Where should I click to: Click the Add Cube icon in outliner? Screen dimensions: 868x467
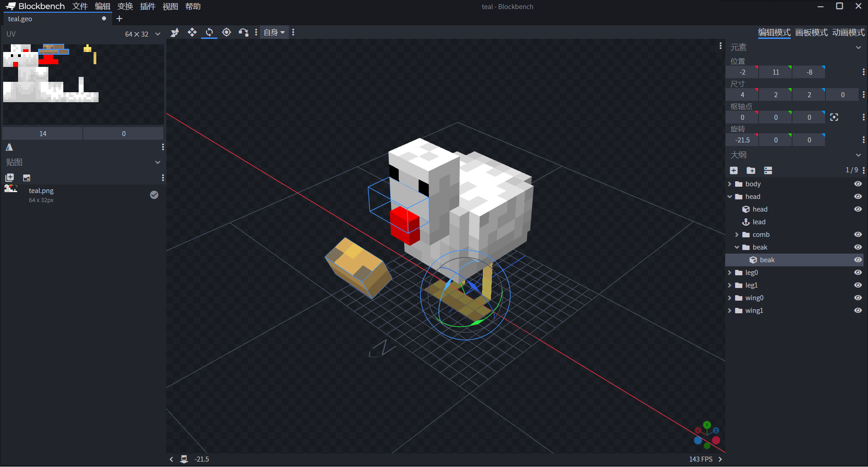click(734, 170)
